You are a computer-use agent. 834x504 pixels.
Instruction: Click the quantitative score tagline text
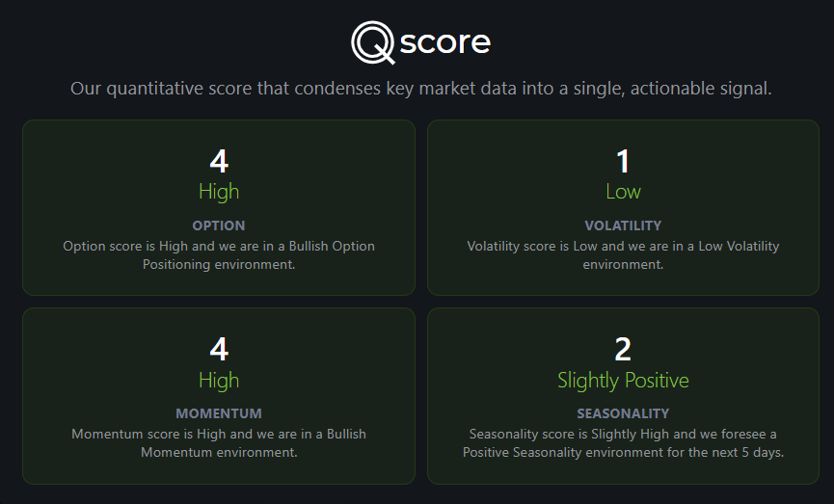[x=420, y=89]
